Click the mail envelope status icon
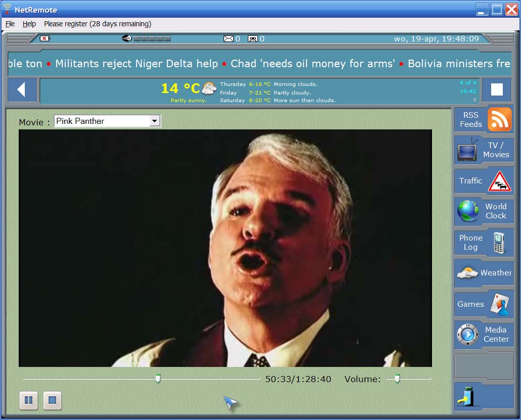Screen dimensions: 521x420 click(x=229, y=39)
